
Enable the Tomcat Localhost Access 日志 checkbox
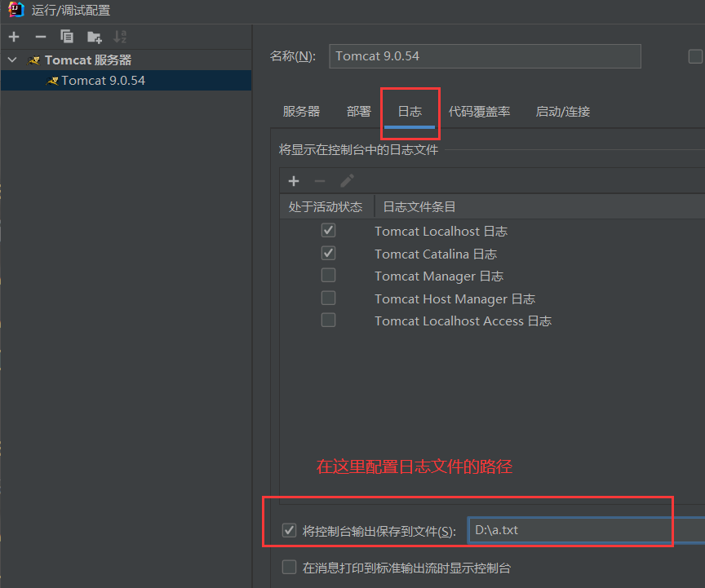(328, 320)
